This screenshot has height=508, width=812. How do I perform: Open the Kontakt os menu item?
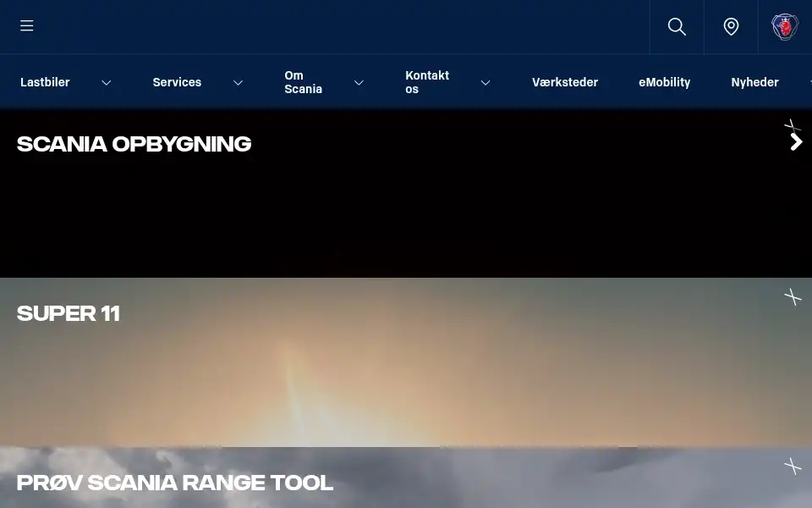[427, 82]
